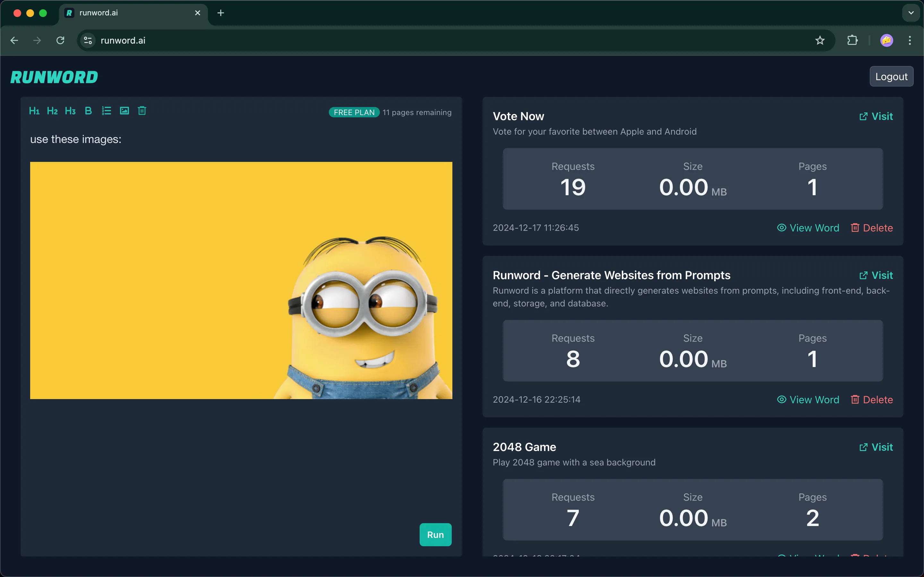
Task: Open a new browser tab
Action: [220, 13]
